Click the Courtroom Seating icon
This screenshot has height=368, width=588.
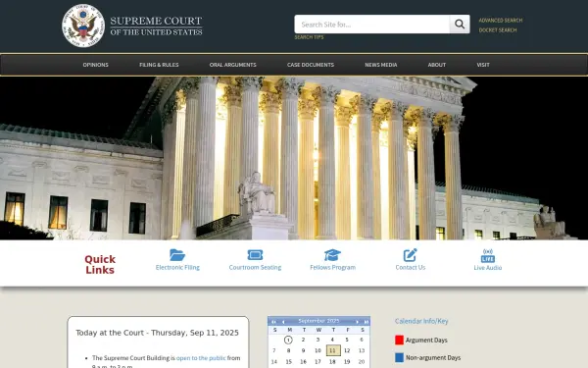[255, 255]
